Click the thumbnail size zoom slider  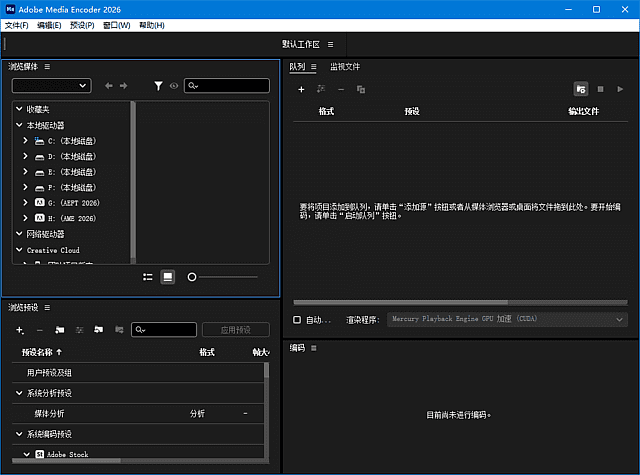pos(192,277)
